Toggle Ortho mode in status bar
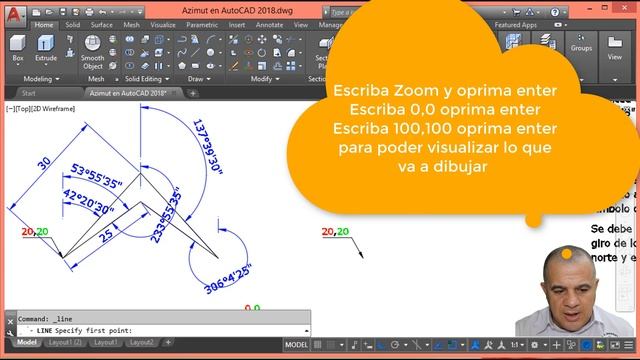The image size is (640, 360). pos(381,345)
